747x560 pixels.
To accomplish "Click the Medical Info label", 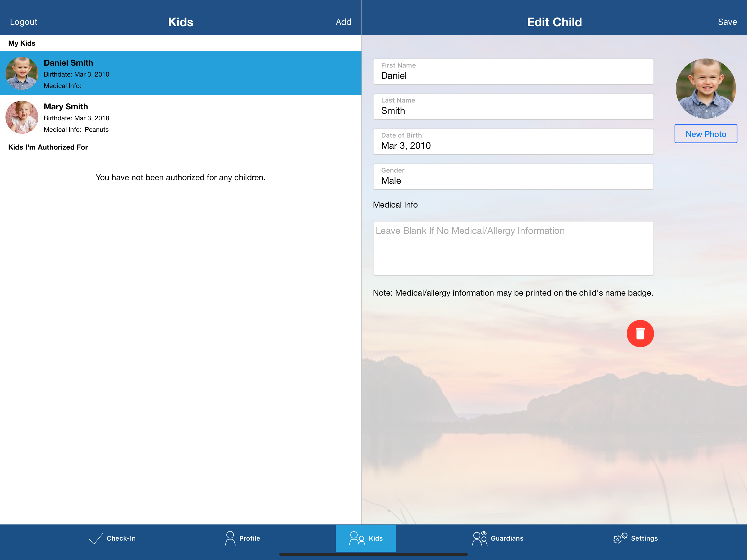I will click(x=395, y=205).
